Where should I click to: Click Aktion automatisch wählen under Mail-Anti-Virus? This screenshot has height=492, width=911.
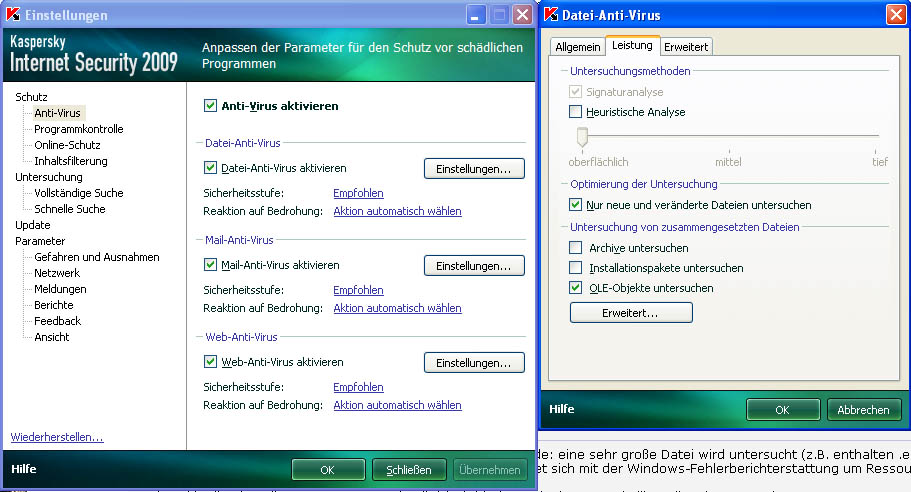click(x=397, y=308)
